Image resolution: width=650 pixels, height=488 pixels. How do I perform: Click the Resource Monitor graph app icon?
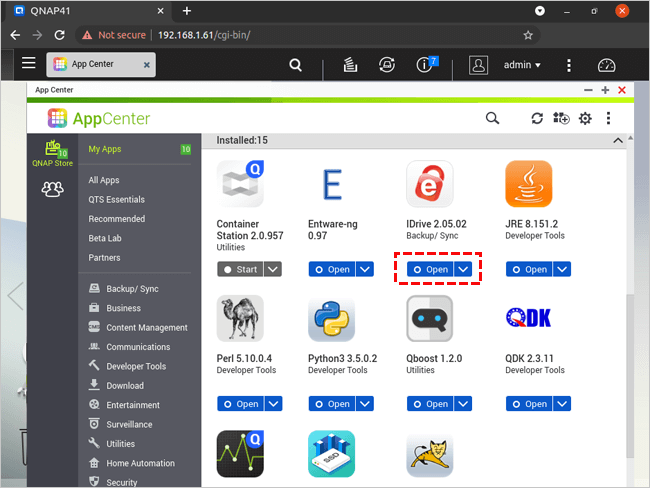(x=240, y=454)
